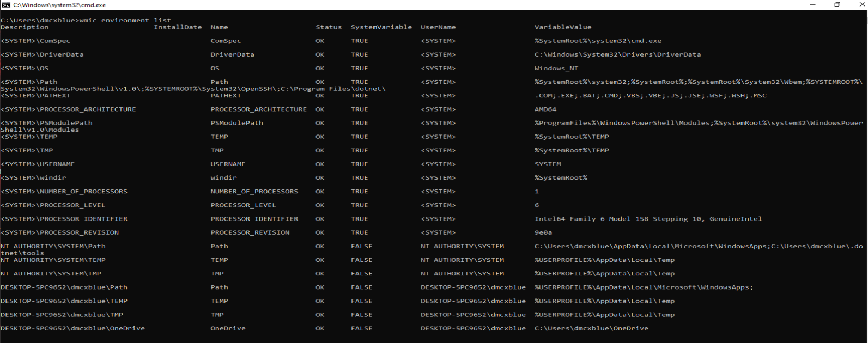868x343 pixels.
Task: Click the Windows_NT value in OS row
Action: tap(556, 69)
